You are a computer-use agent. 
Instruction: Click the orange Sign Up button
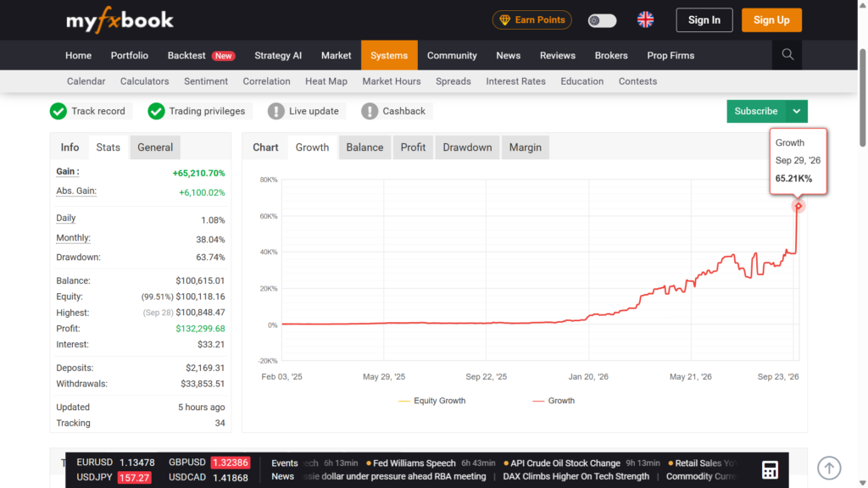(771, 20)
